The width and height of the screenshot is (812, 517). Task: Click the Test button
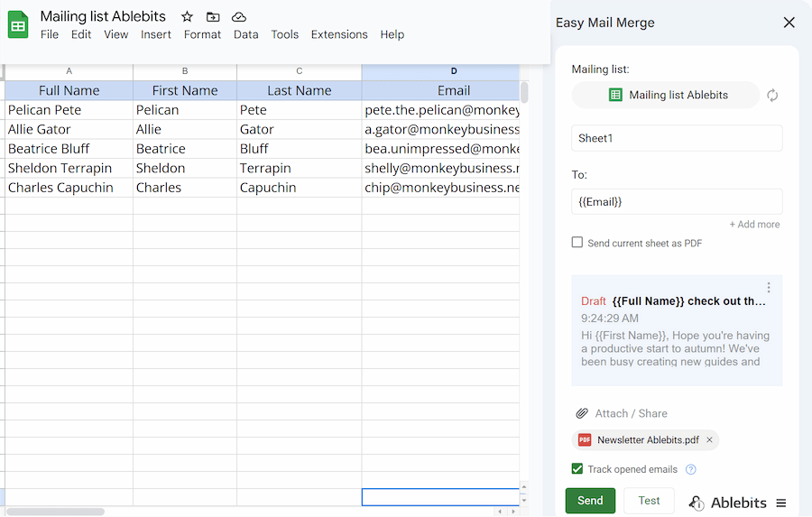(649, 501)
